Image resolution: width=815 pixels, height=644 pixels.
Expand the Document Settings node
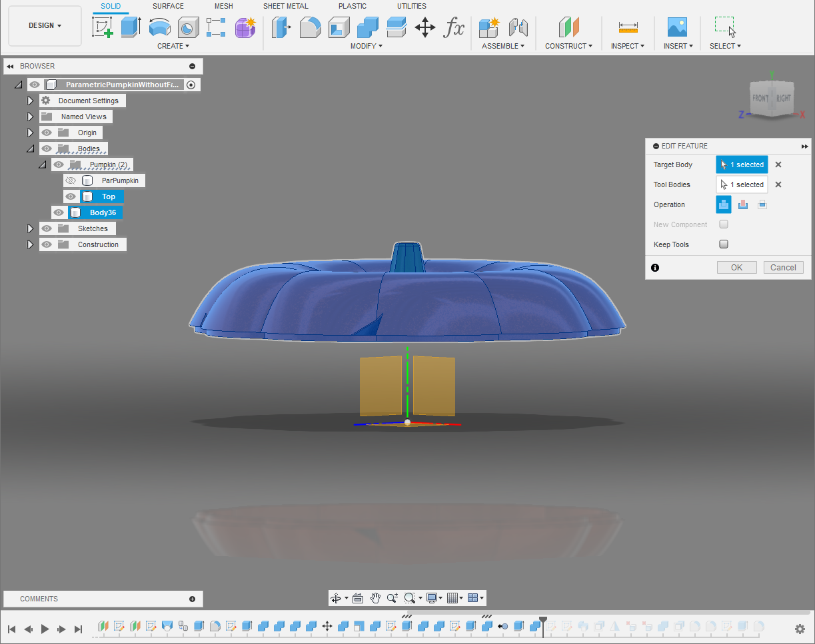point(30,101)
